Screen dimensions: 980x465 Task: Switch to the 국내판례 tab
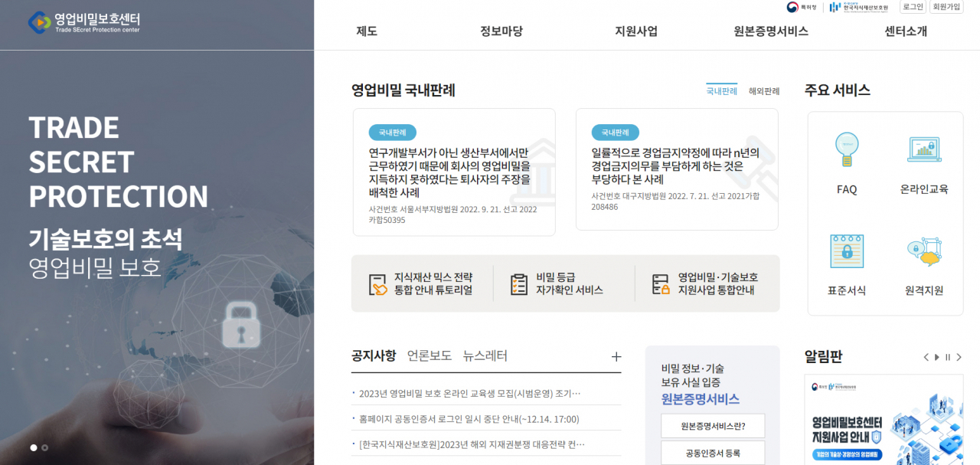point(721,90)
